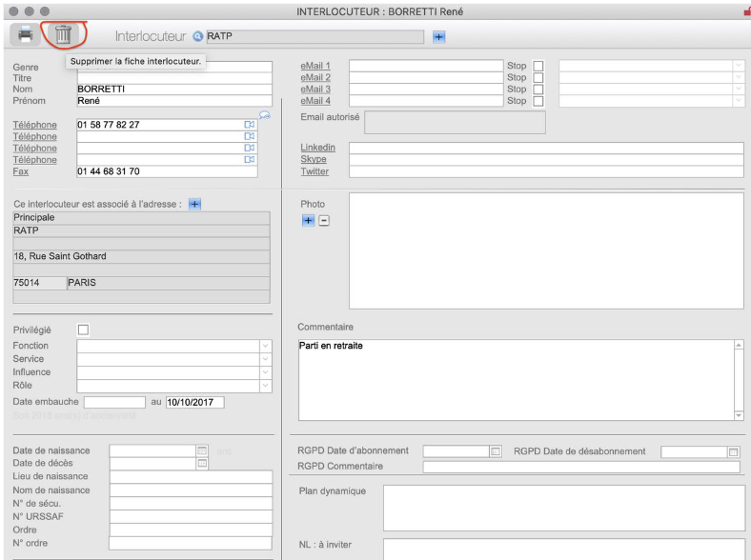The image size is (751, 560).
Task: Add an associated address with plus button
Action: [194, 205]
